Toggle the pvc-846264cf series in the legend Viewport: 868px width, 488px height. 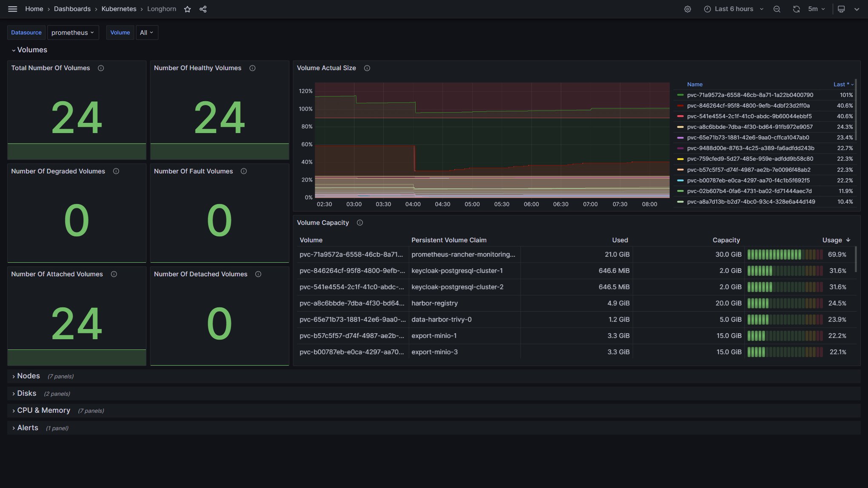tap(748, 106)
